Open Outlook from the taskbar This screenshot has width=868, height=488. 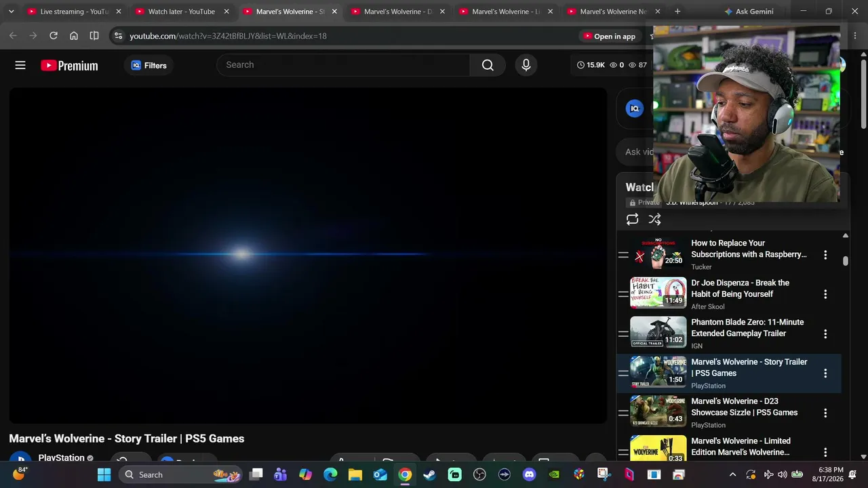click(x=380, y=474)
